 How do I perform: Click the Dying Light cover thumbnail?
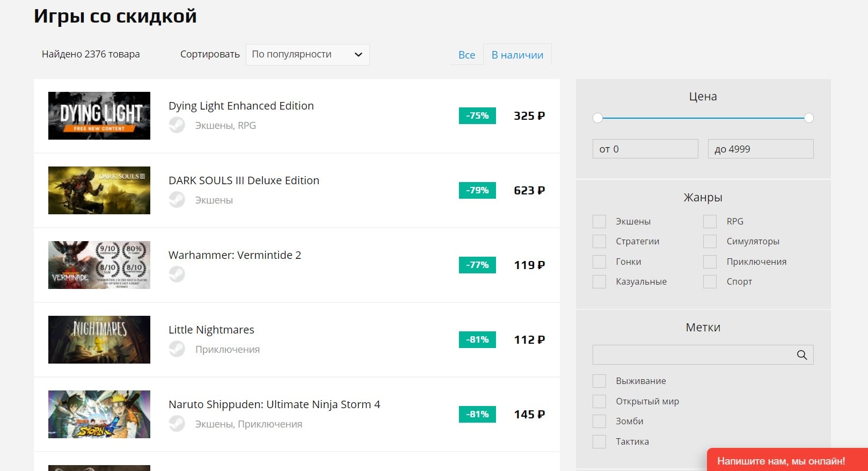[99, 115]
